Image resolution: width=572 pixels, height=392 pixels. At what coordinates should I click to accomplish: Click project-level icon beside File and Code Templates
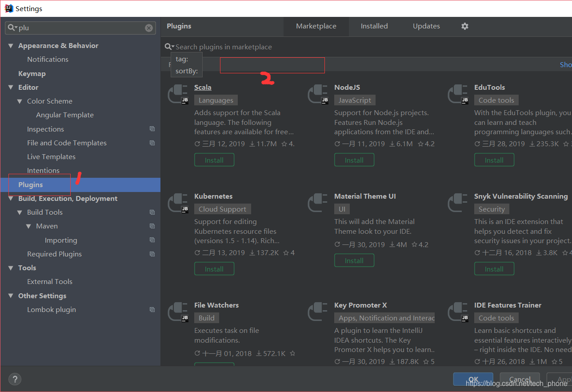click(152, 143)
